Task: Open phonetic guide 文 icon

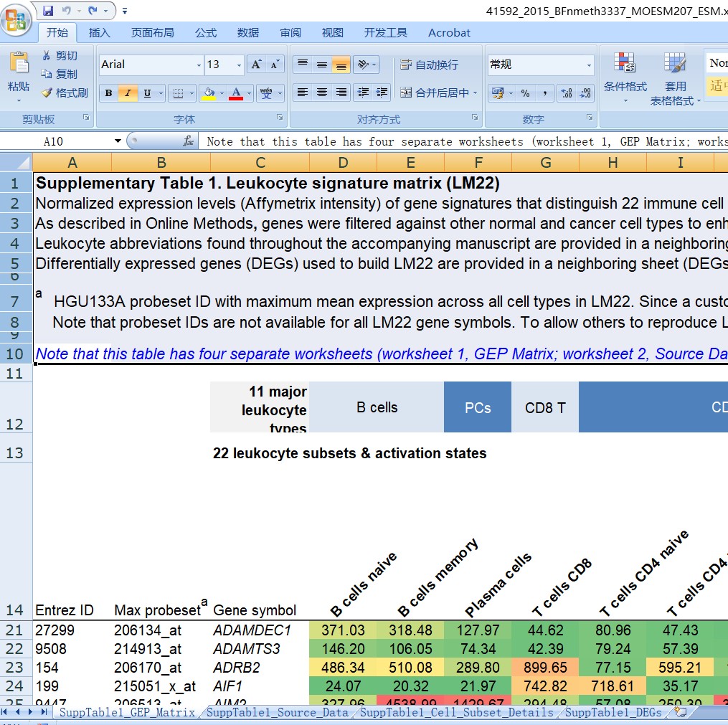Action: click(267, 93)
